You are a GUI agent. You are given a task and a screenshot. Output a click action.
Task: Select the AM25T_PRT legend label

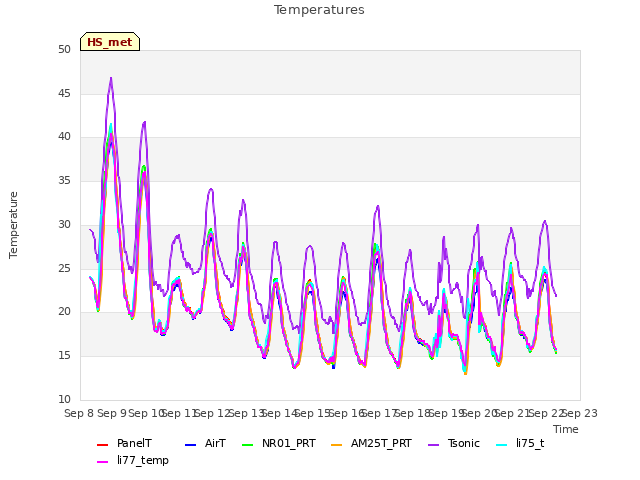[381, 444]
